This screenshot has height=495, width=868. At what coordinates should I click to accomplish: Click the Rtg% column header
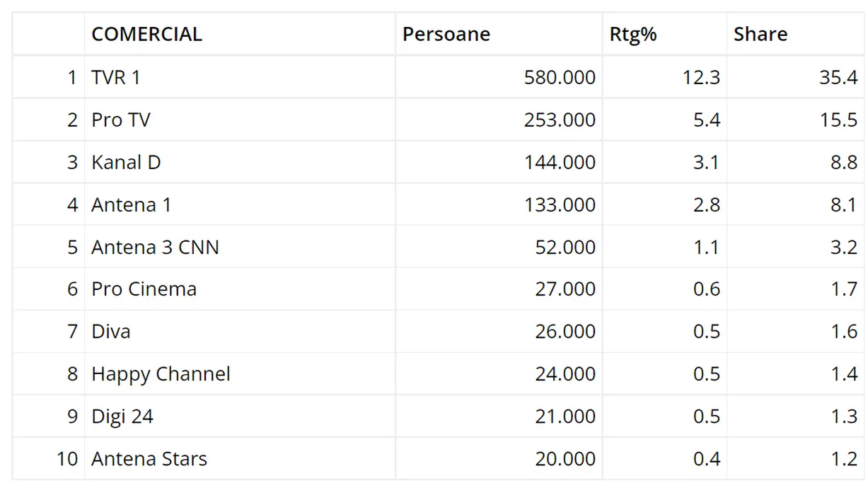coord(633,35)
